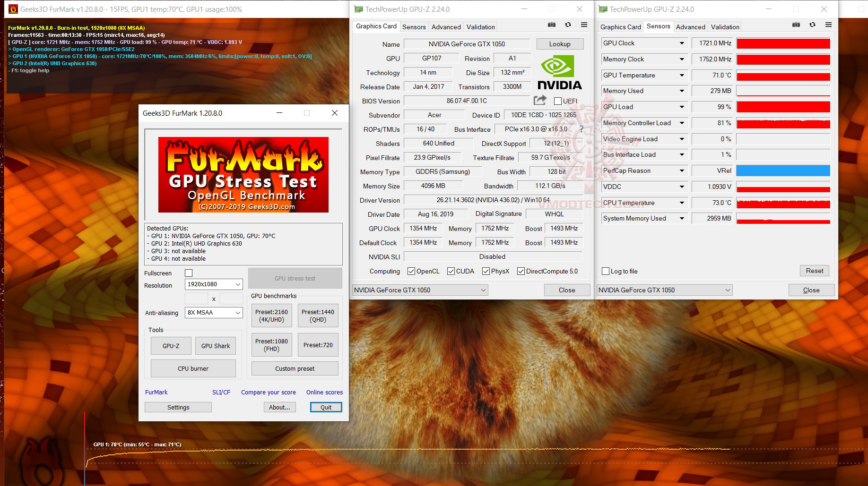
Task: Open the FurMark homepage link
Action: click(156, 392)
